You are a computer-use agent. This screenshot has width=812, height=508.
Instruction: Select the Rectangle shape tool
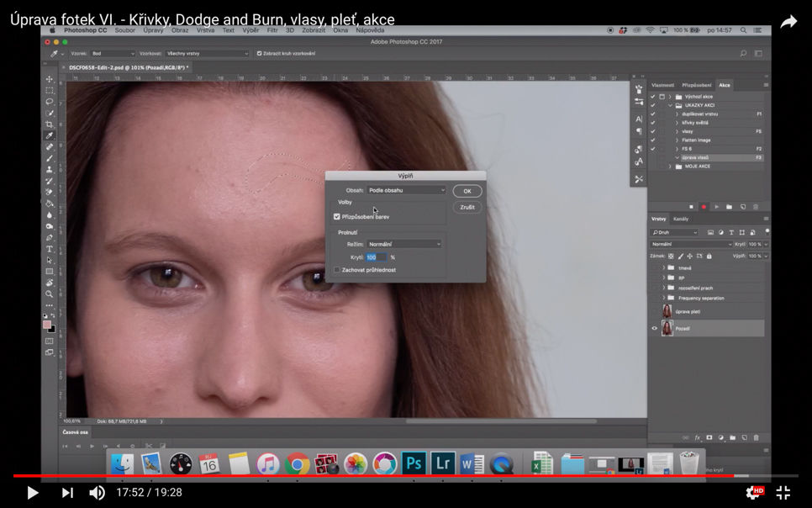click(50, 271)
